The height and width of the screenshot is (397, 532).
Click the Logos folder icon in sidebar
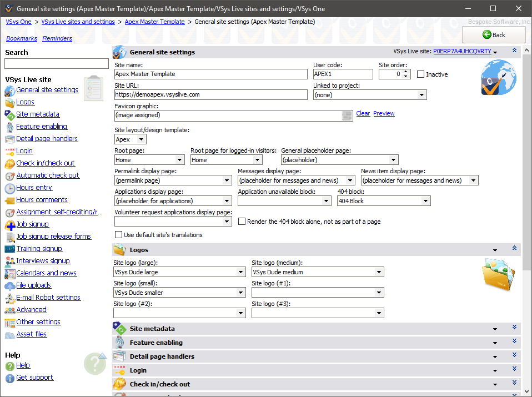pyautogui.click(x=9, y=102)
